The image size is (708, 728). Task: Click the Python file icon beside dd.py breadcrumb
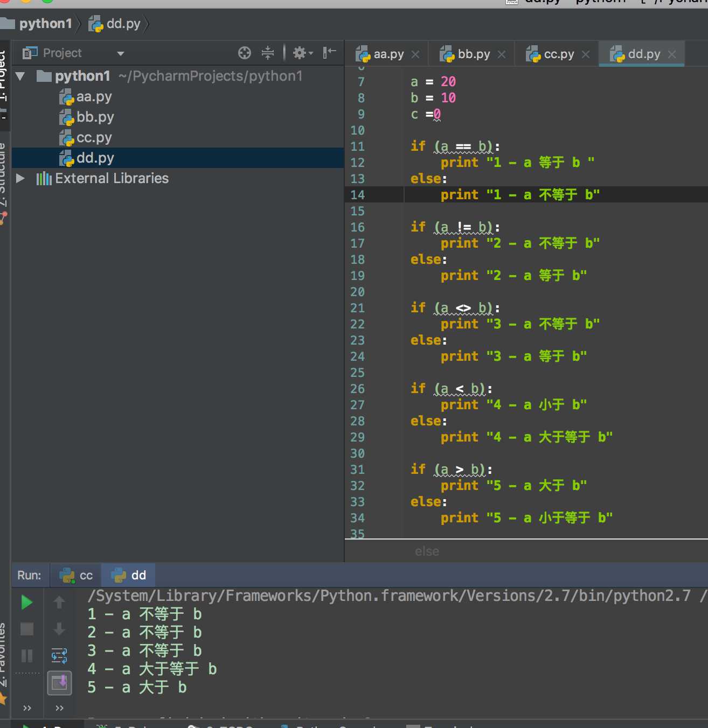[x=96, y=24]
